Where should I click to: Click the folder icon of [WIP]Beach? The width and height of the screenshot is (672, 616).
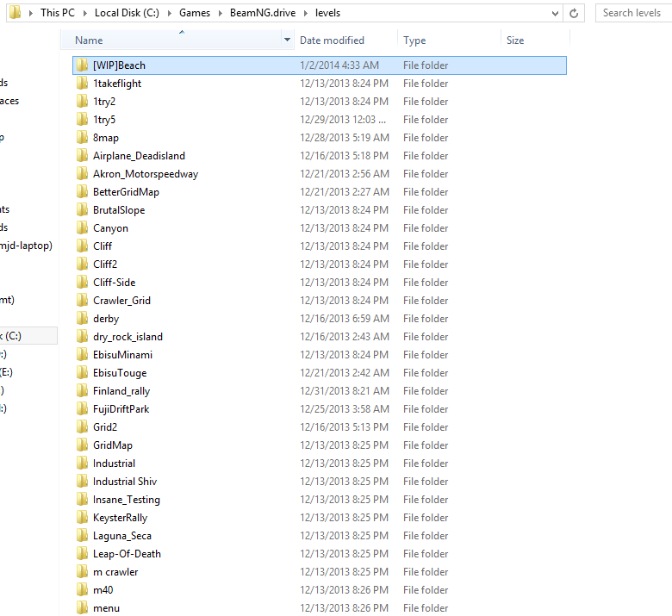[83, 65]
